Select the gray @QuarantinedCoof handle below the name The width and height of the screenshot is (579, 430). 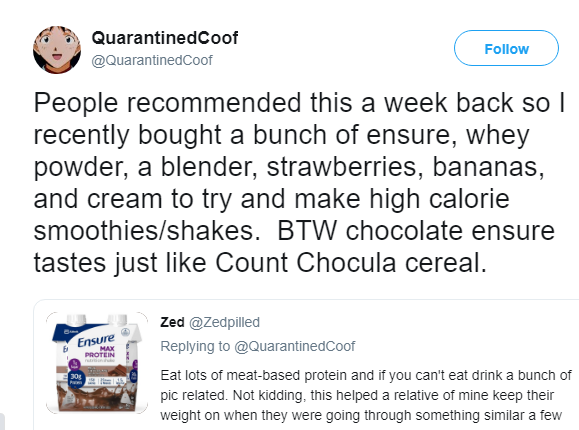click(x=152, y=60)
